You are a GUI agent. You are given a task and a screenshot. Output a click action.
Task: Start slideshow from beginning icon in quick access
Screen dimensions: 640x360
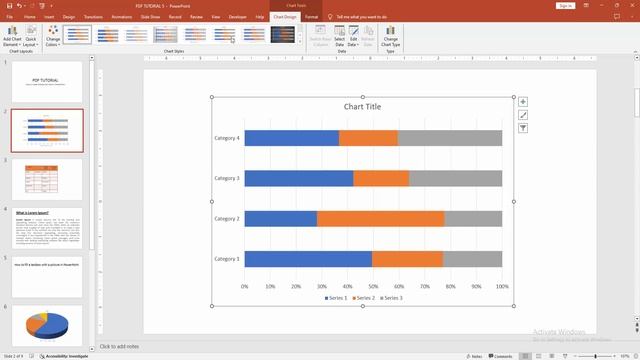pos(42,6)
